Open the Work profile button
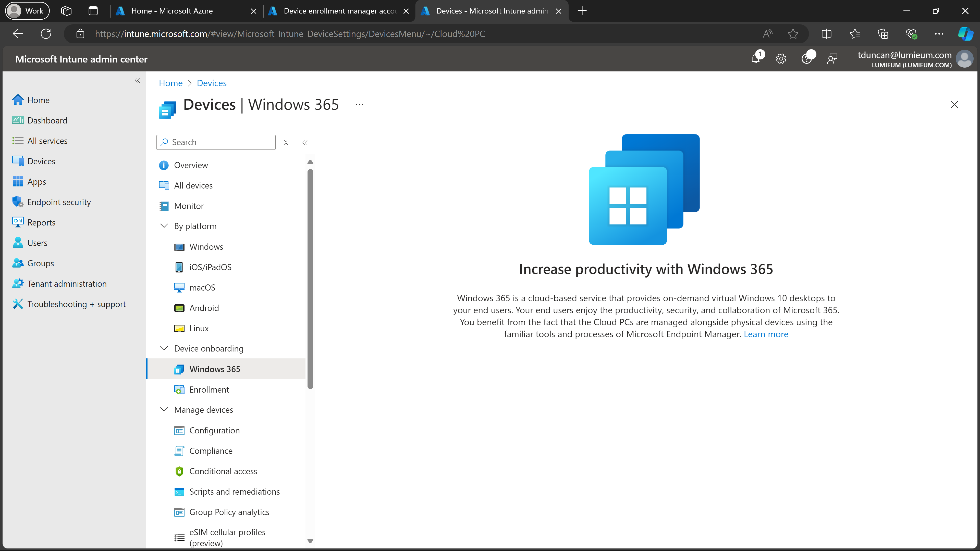The width and height of the screenshot is (980, 551). pyautogui.click(x=27, y=11)
